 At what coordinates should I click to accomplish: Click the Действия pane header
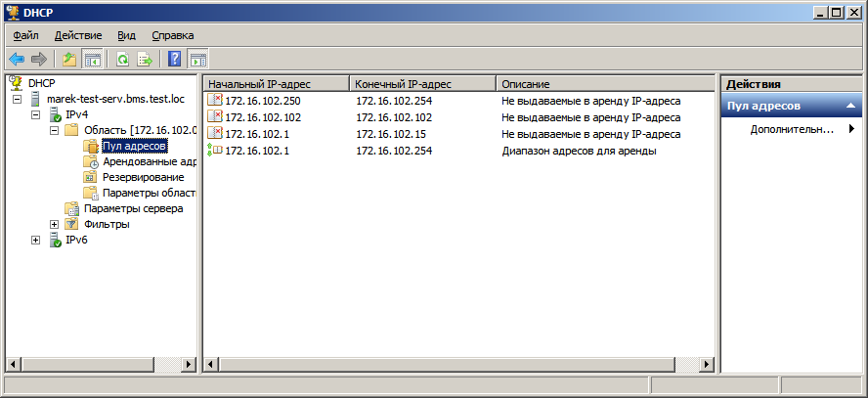(x=792, y=84)
